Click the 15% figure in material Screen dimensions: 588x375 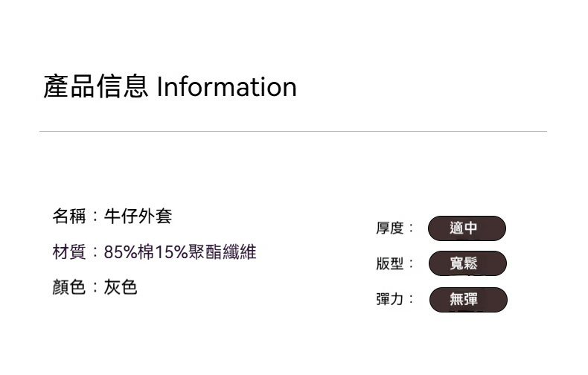(x=171, y=252)
